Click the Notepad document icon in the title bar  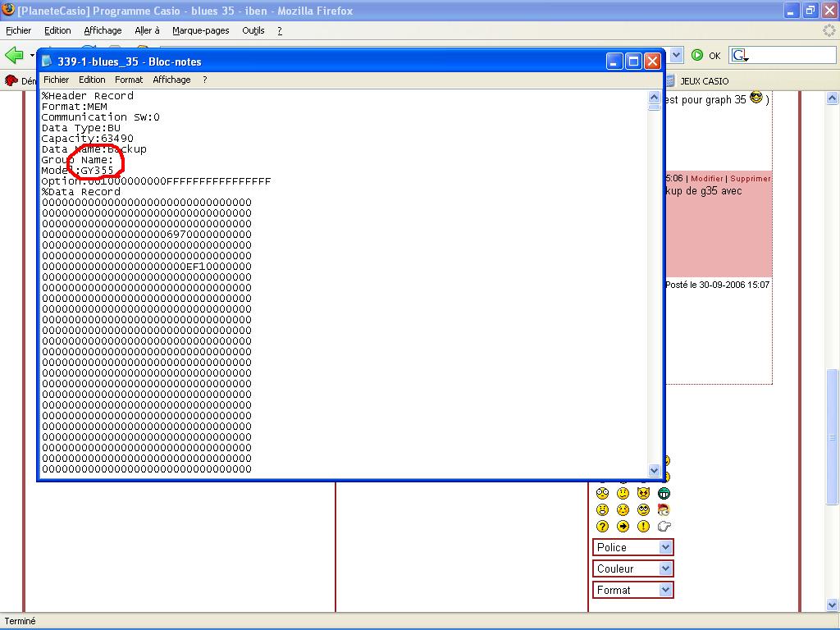(47, 61)
